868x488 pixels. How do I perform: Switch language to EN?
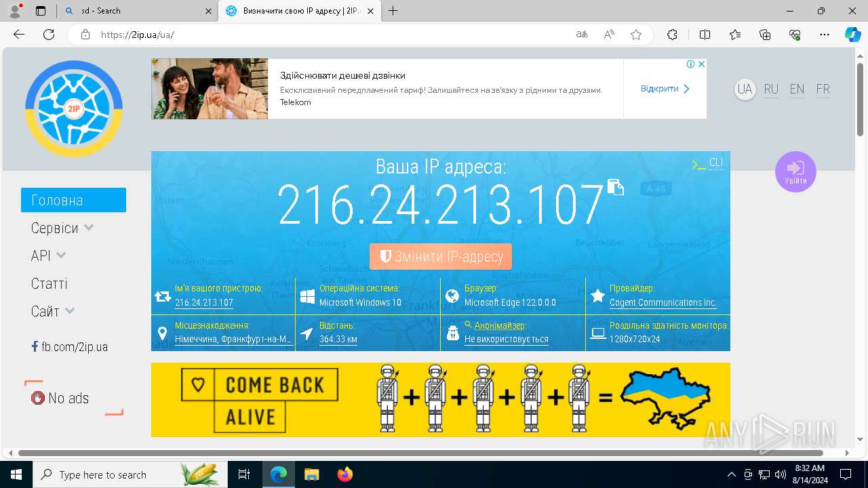(x=797, y=89)
